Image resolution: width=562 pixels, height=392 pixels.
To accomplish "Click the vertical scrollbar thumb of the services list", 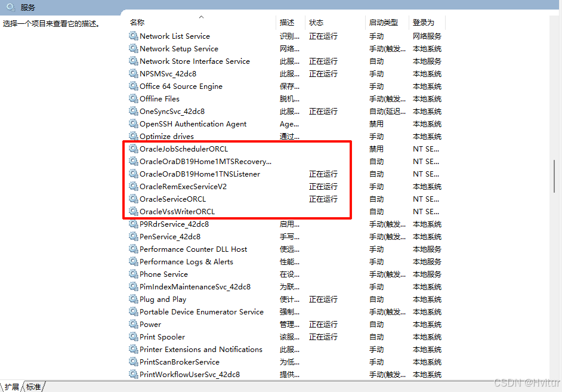I will pyautogui.click(x=554, y=176).
